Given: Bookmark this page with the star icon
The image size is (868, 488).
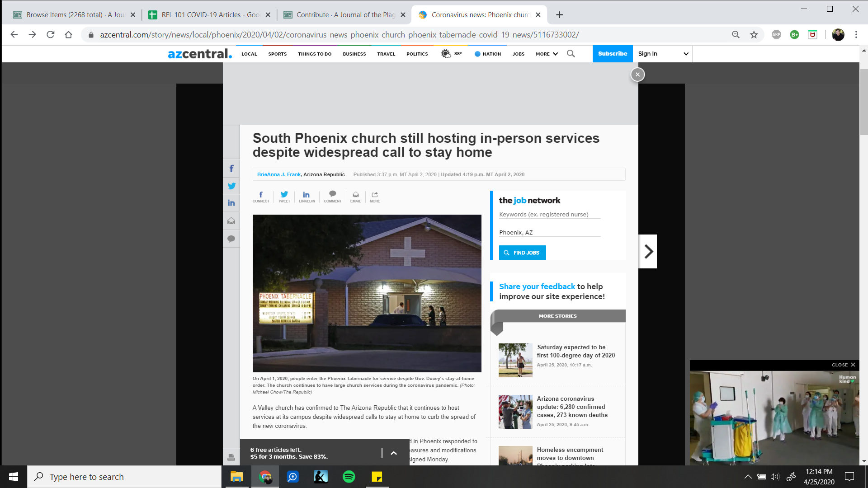Looking at the screenshot, I should coord(754,35).
